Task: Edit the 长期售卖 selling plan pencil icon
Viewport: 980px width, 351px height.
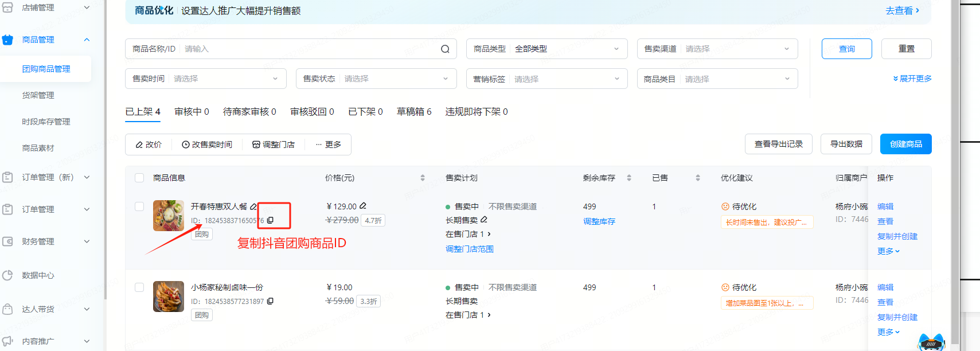Action: [484, 220]
